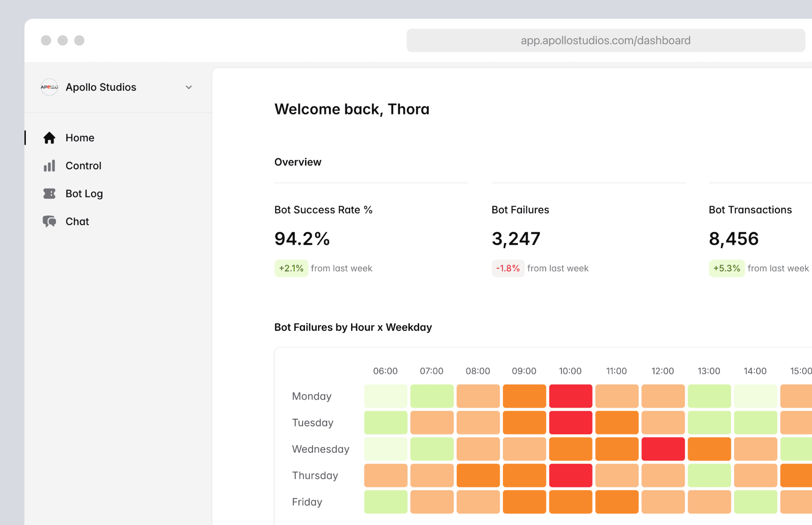Click the Bot Failures card title
This screenshot has height=525, width=812.
(x=520, y=210)
